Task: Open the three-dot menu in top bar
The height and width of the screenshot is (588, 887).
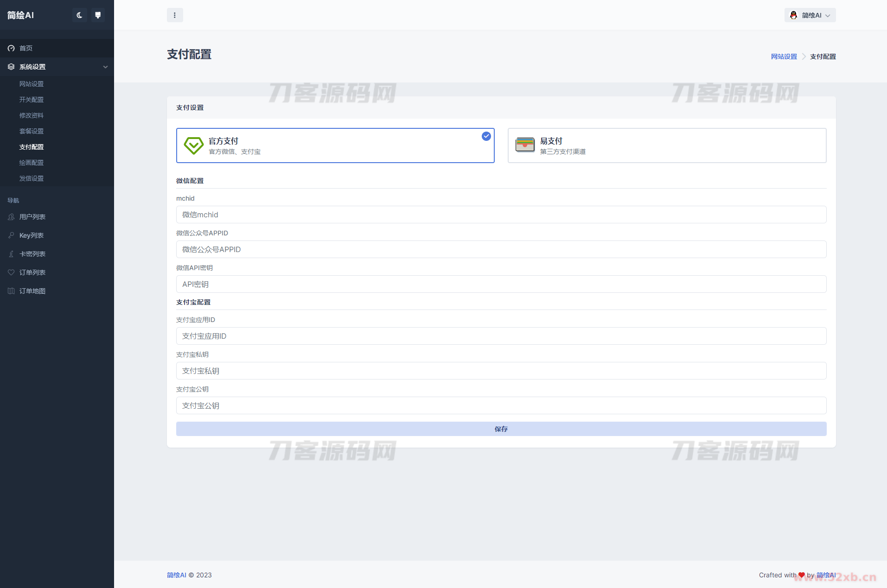Action: [175, 15]
